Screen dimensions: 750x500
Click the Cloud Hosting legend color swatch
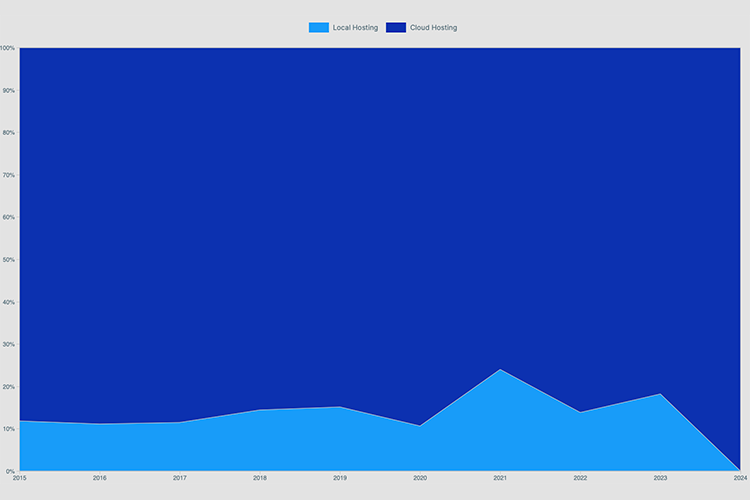click(396, 28)
